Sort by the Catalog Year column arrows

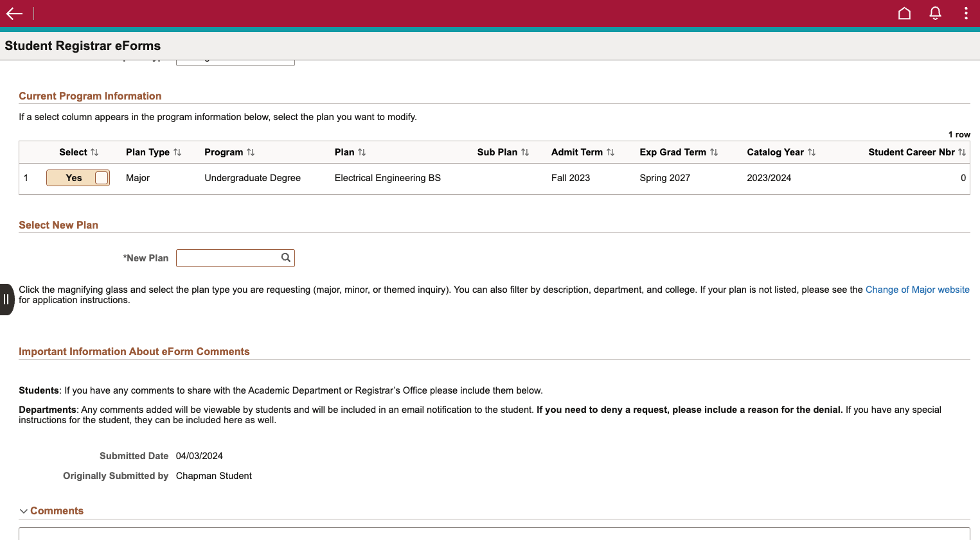812,152
